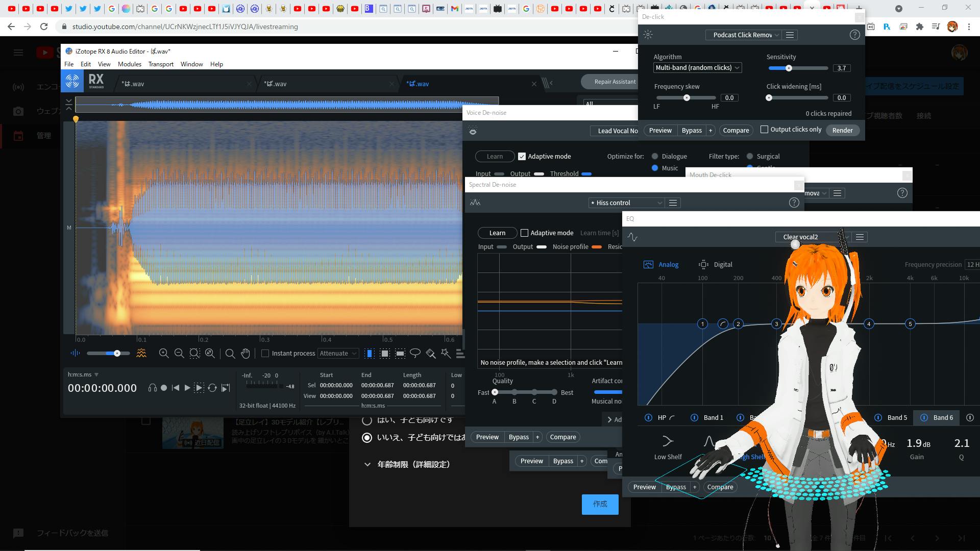Enable Instant process checkbox
Screen dimensions: 980x551
(x=265, y=353)
